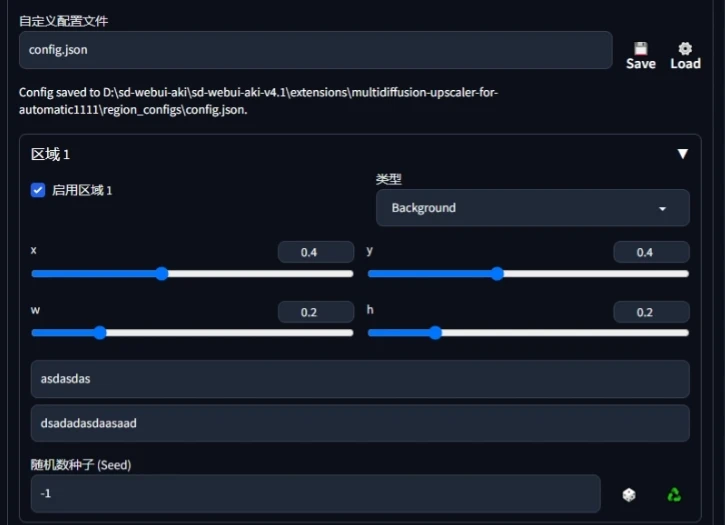Image resolution: width=725 pixels, height=525 pixels.
Task: Click the x position slider handle
Action: click(161, 273)
